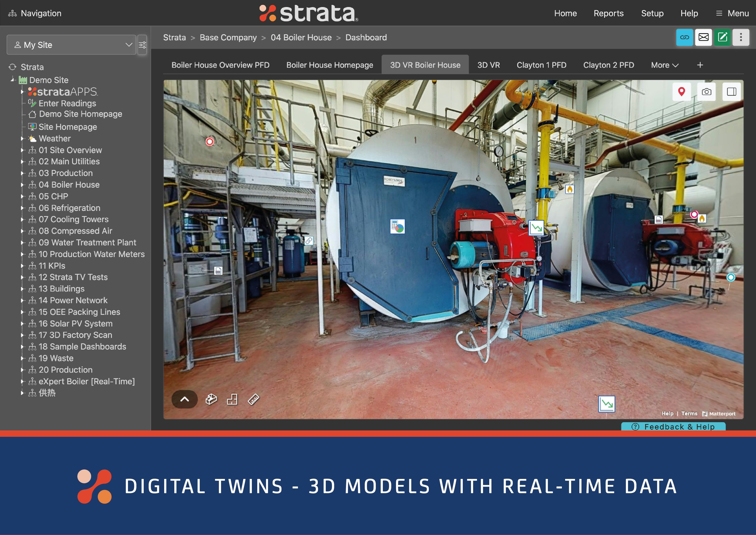This screenshot has height=535, width=756.
Task: Click the teal circle marker at right edge
Action: [x=731, y=277]
